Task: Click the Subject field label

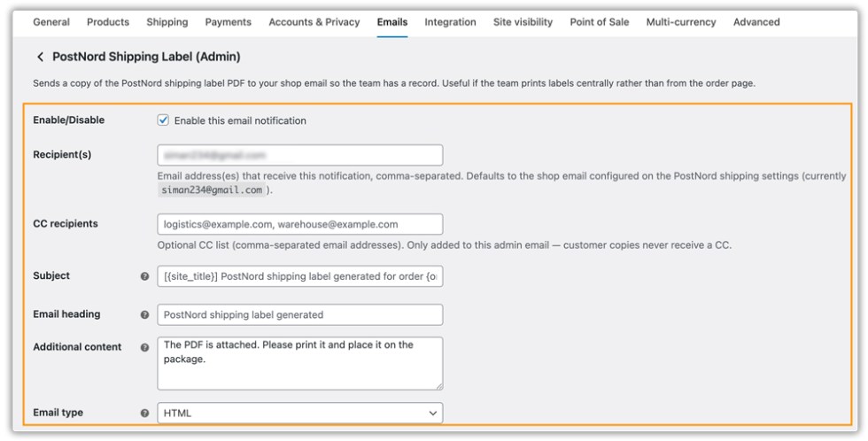Action: pos(51,275)
